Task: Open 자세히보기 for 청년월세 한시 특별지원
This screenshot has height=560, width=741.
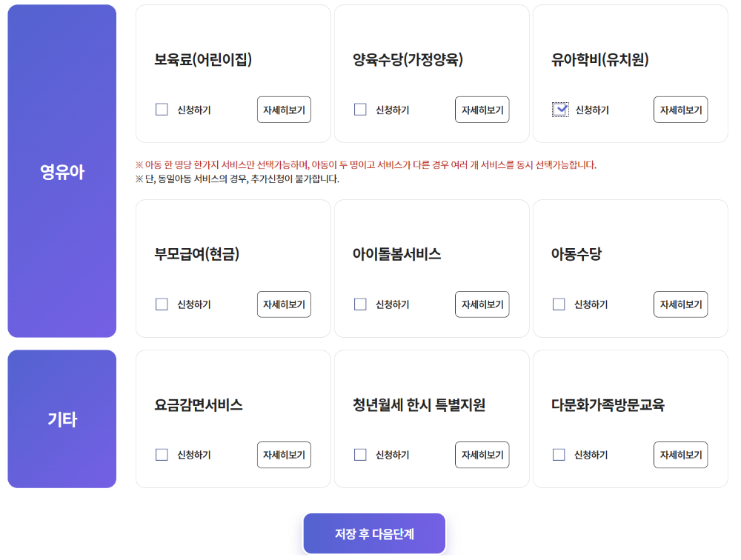Action: (482, 455)
